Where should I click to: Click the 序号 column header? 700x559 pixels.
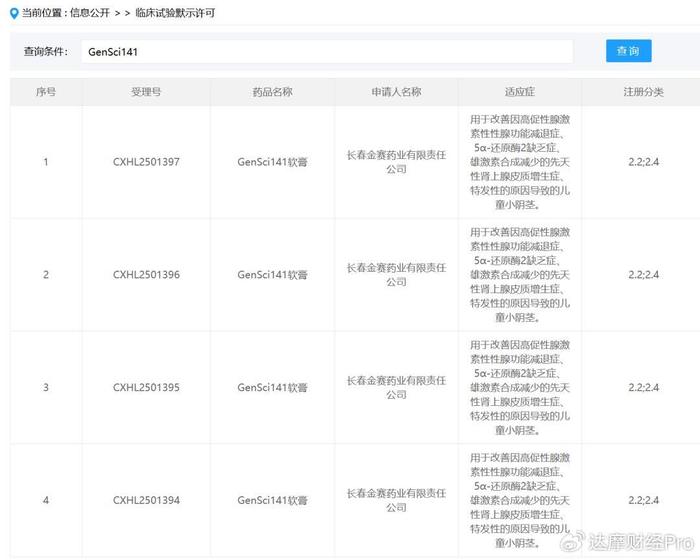tap(46, 92)
